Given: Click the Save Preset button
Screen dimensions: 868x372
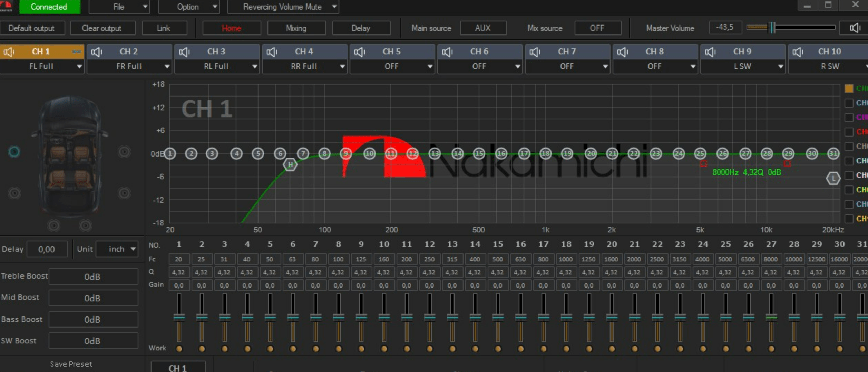Looking at the screenshot, I should point(71,364).
